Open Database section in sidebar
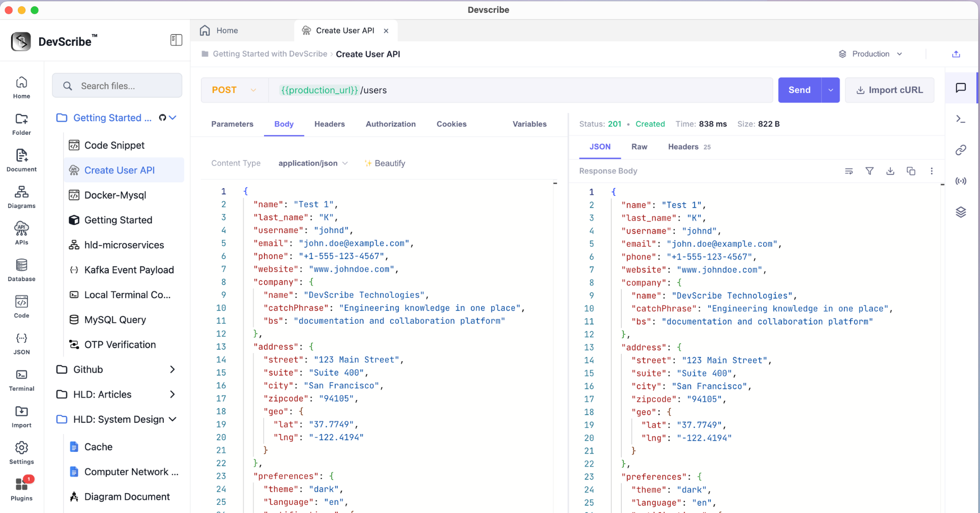The height and width of the screenshot is (513, 980). click(21, 270)
